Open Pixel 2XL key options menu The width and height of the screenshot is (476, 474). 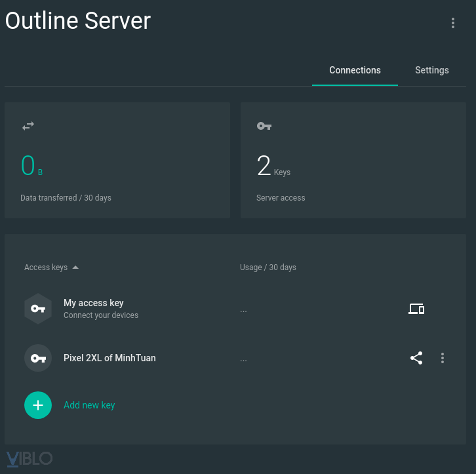pos(443,358)
